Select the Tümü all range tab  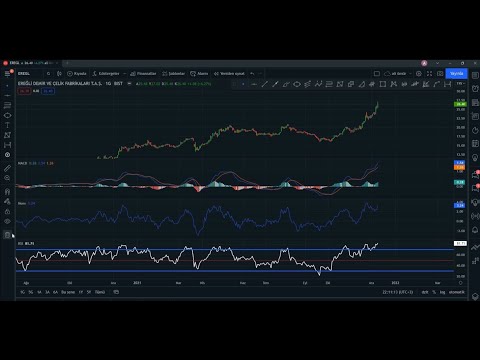tap(100, 292)
